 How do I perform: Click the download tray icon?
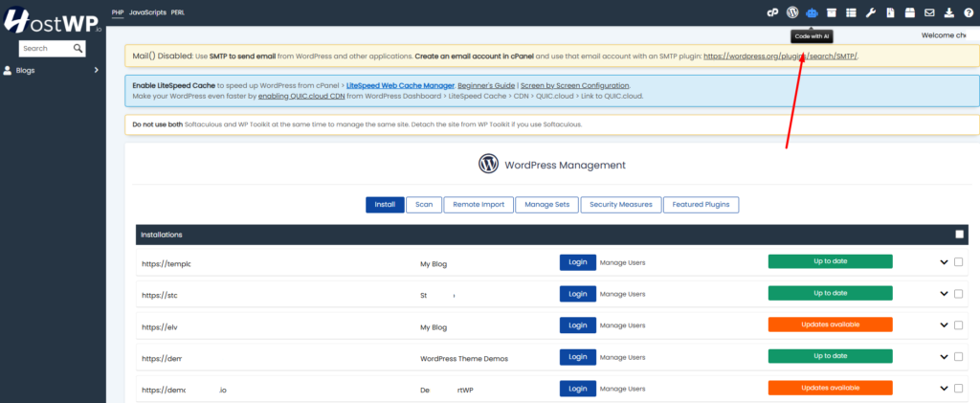(949, 12)
